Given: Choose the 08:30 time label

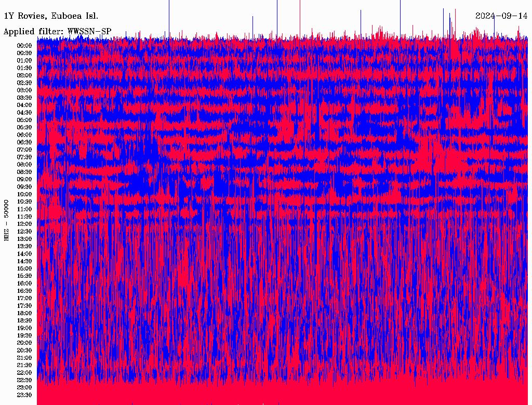Looking at the screenshot, I should point(24,172).
